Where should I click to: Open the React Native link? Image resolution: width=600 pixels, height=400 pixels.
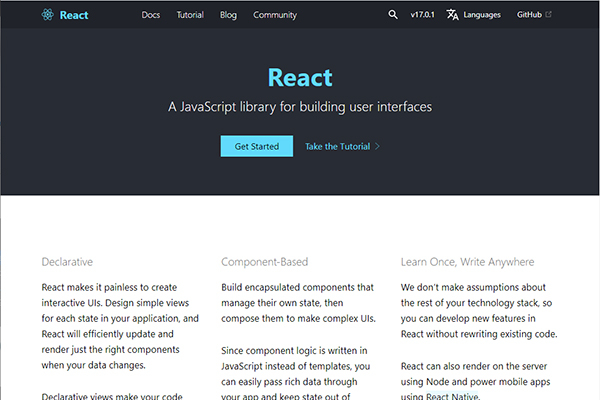(x=452, y=396)
